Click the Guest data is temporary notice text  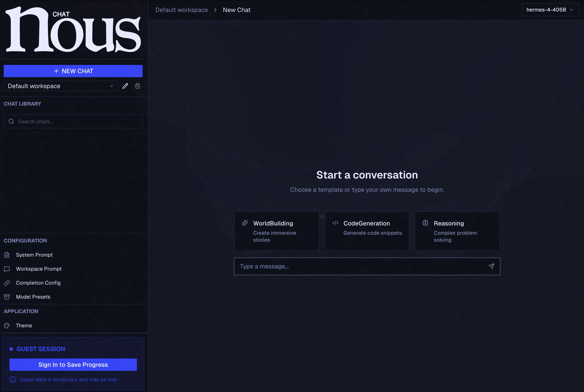coord(68,380)
